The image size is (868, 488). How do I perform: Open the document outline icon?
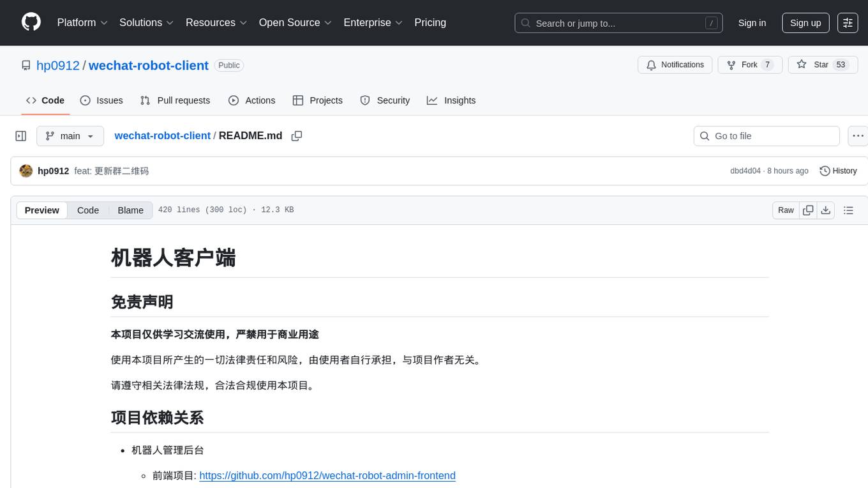click(848, 210)
